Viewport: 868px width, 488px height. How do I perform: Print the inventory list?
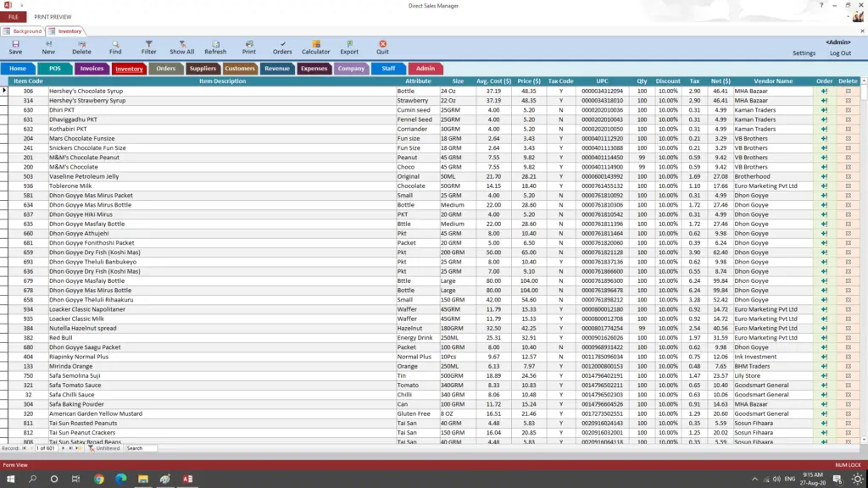[249, 46]
